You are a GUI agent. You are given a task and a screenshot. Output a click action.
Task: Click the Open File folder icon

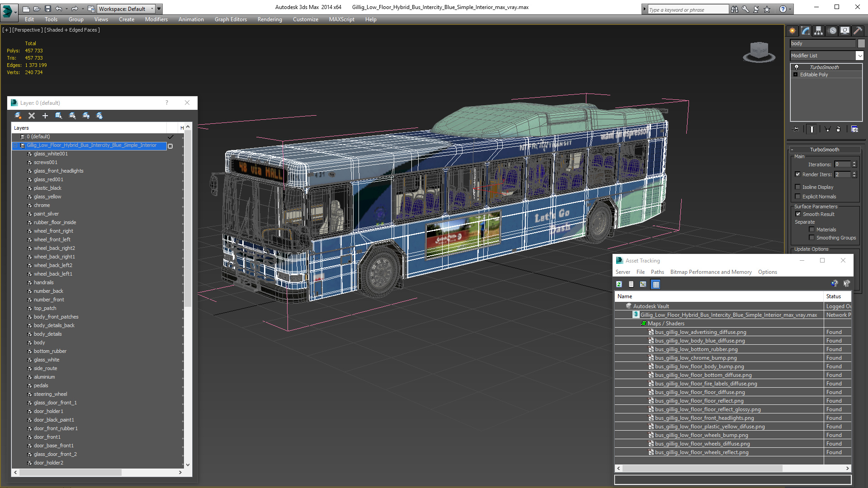tap(37, 9)
